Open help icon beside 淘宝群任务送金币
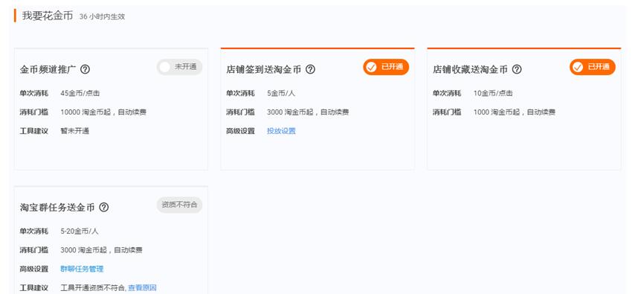Image resolution: width=644 pixels, height=294 pixels. 104,207
